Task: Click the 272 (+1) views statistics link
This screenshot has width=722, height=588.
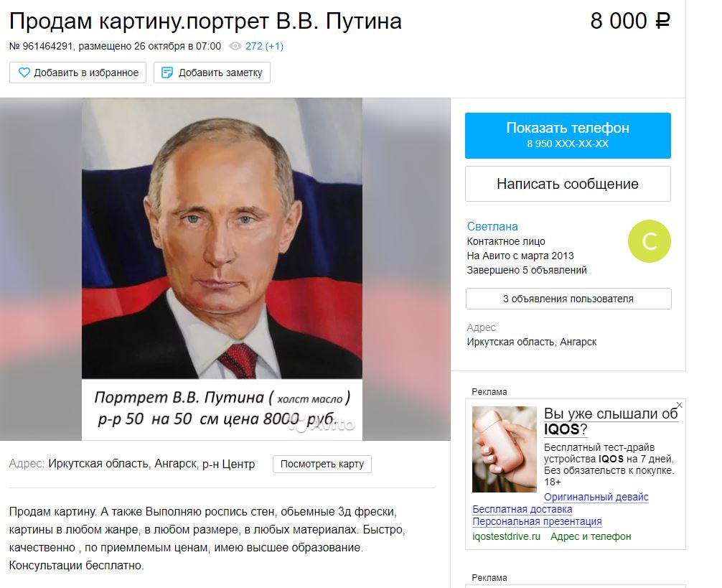Action: [264, 46]
